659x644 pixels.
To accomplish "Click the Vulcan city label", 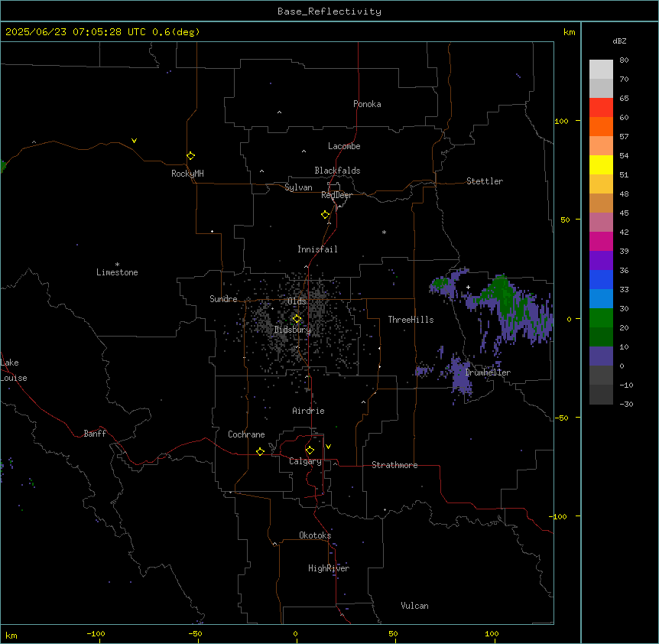I will (414, 606).
